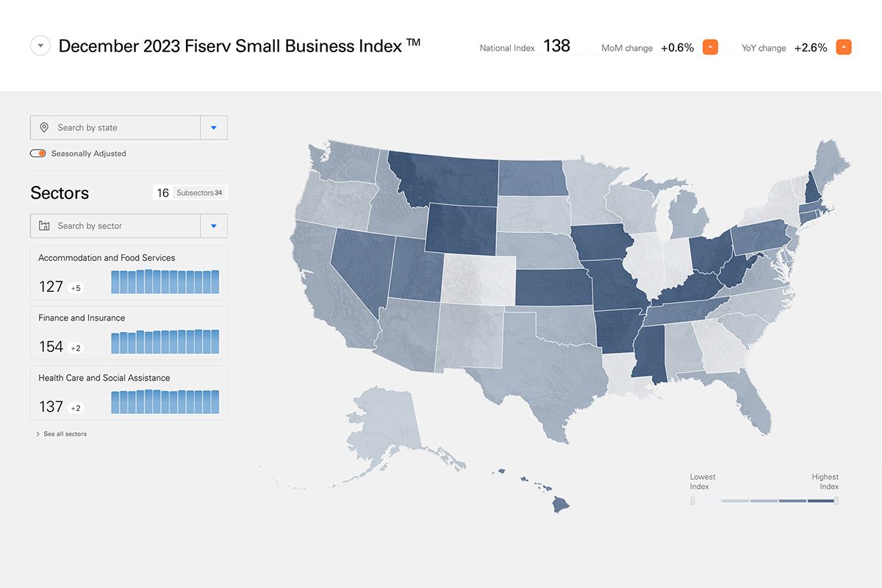Open the Finance and Insurance card
882x588 pixels.
129,333
